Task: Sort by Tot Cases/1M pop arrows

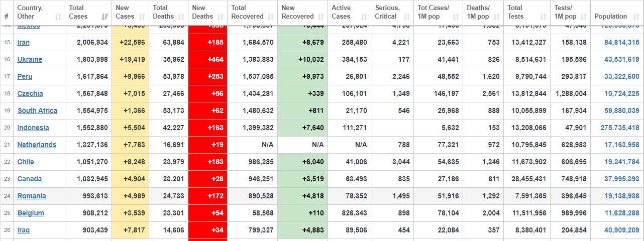Action: pos(457,17)
